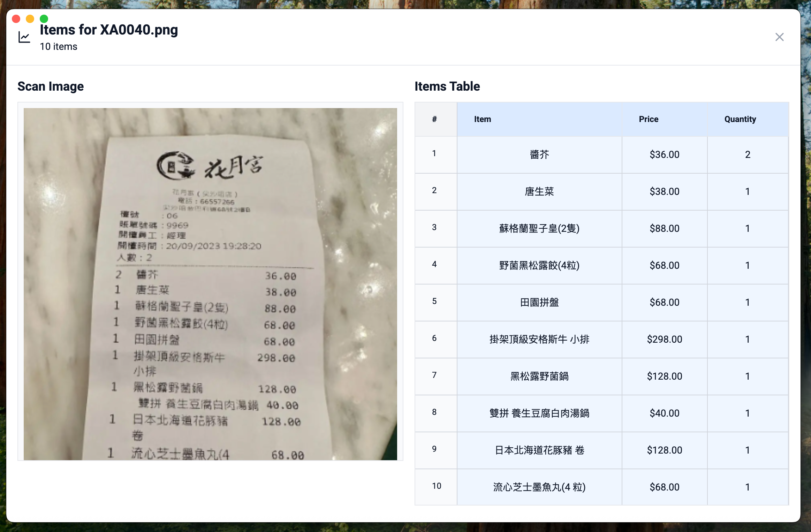Click the quantity 2 cell in row 1

point(748,154)
